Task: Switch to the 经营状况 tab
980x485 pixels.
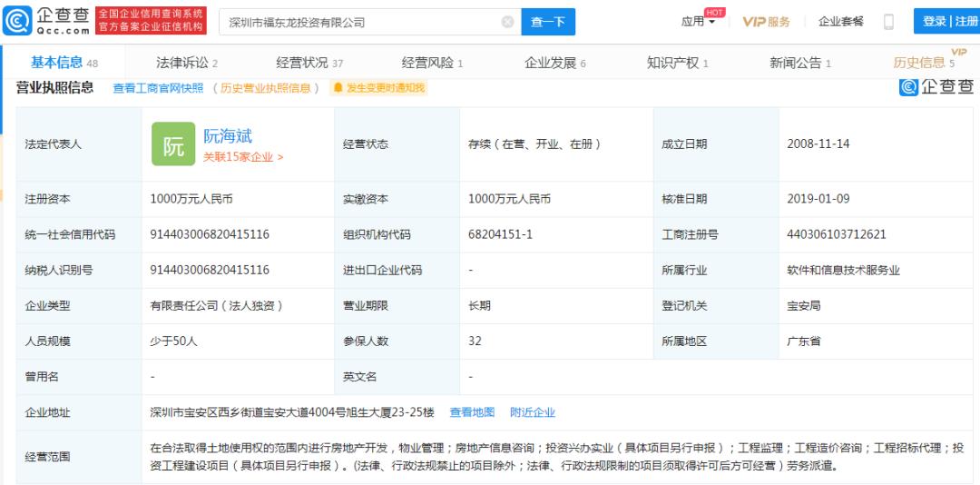Action: click(309, 63)
